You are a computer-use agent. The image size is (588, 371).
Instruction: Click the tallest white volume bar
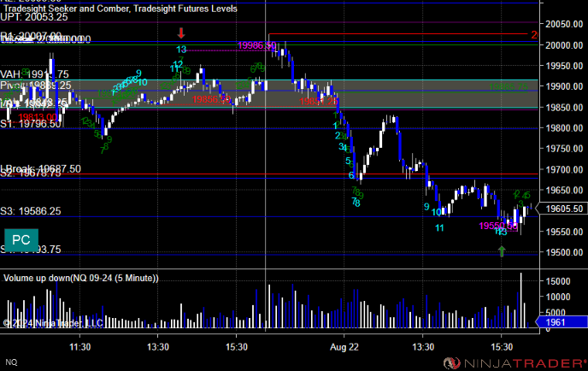coord(520,300)
